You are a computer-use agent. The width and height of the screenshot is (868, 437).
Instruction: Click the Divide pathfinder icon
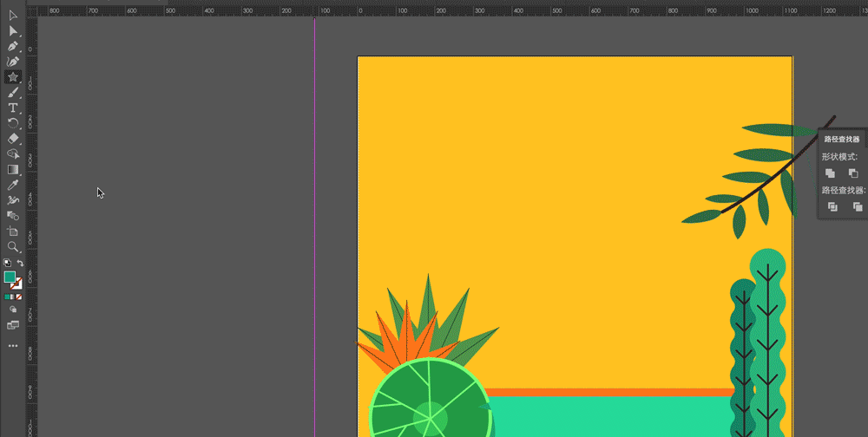[x=832, y=207]
